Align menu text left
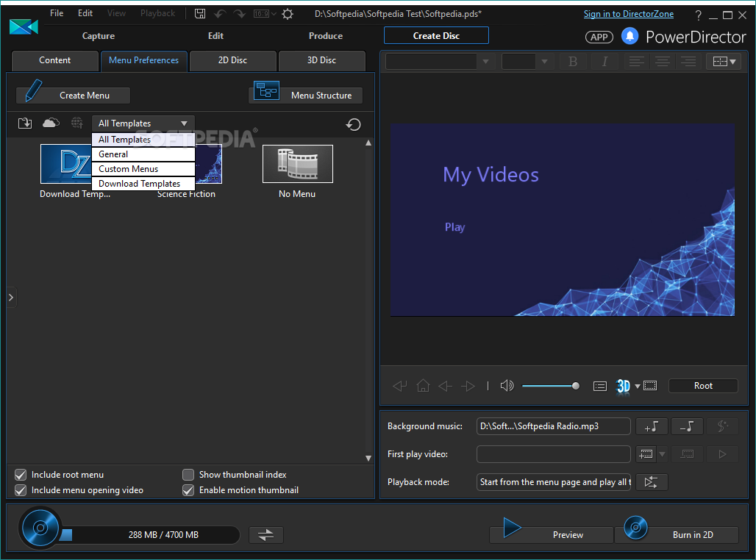 coord(636,61)
